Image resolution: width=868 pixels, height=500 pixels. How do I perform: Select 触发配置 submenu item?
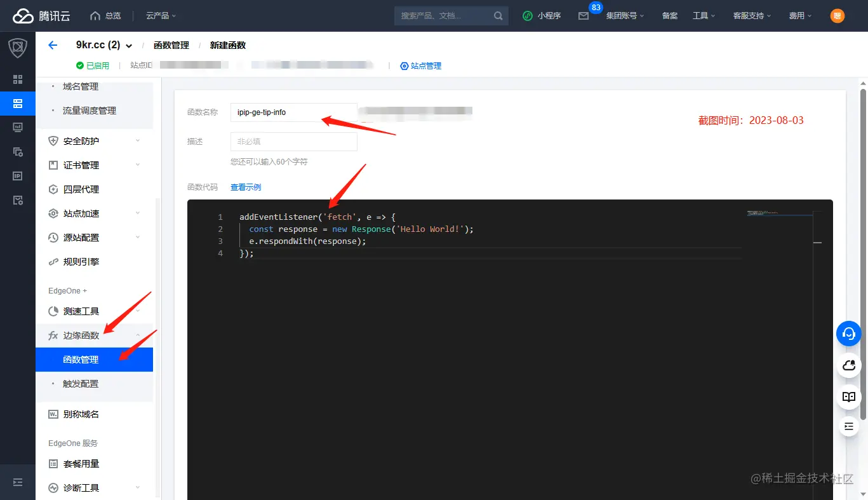tap(81, 384)
